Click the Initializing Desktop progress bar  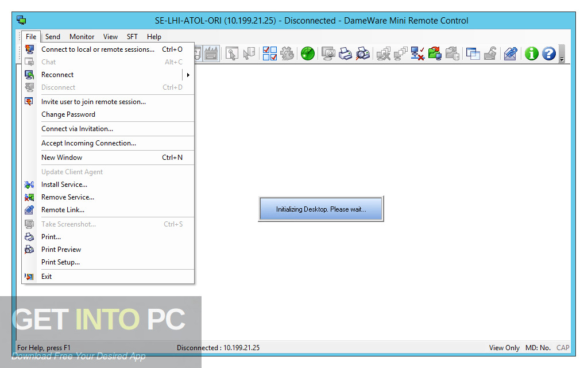pos(320,208)
